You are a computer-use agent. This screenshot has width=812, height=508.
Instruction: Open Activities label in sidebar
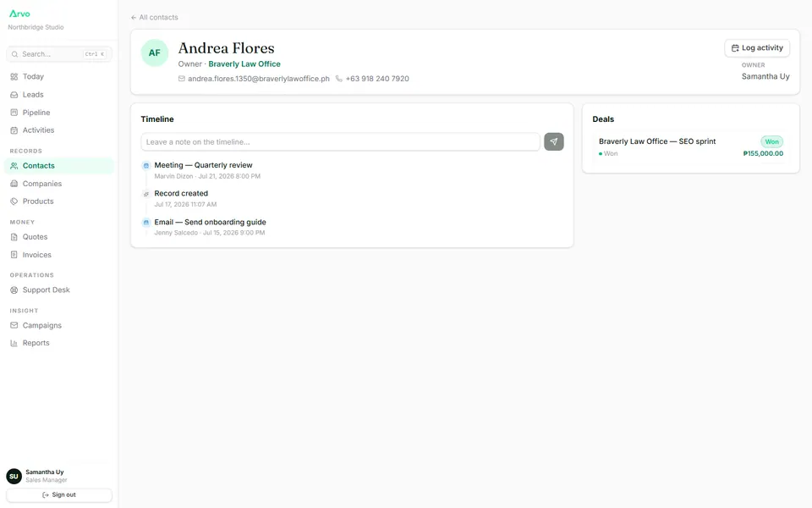[x=38, y=130]
